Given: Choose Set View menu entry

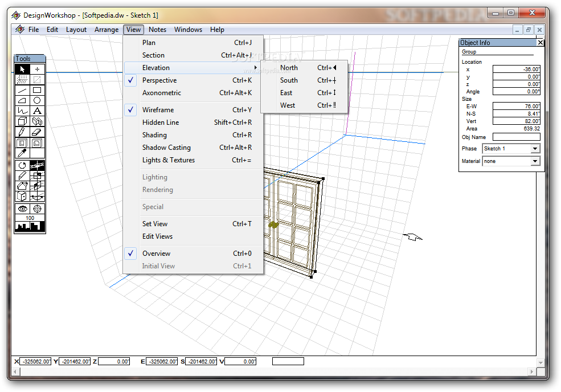Looking at the screenshot, I should tap(194, 224).
